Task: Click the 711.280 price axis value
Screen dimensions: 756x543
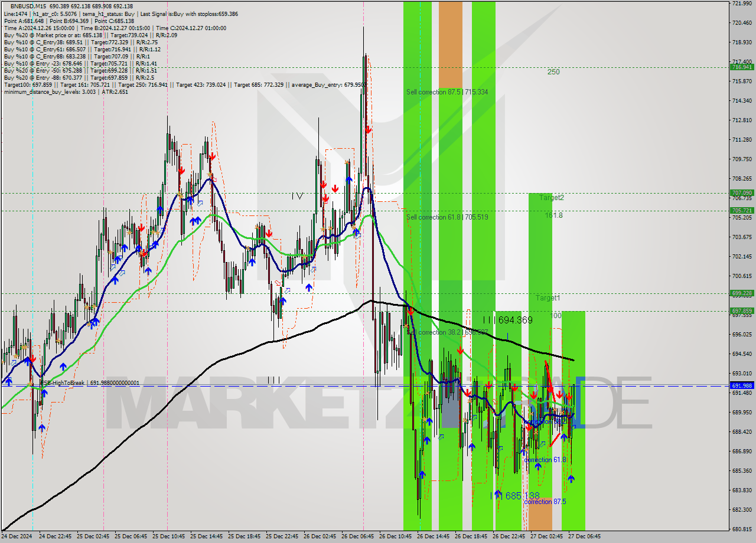Action: pos(742,140)
